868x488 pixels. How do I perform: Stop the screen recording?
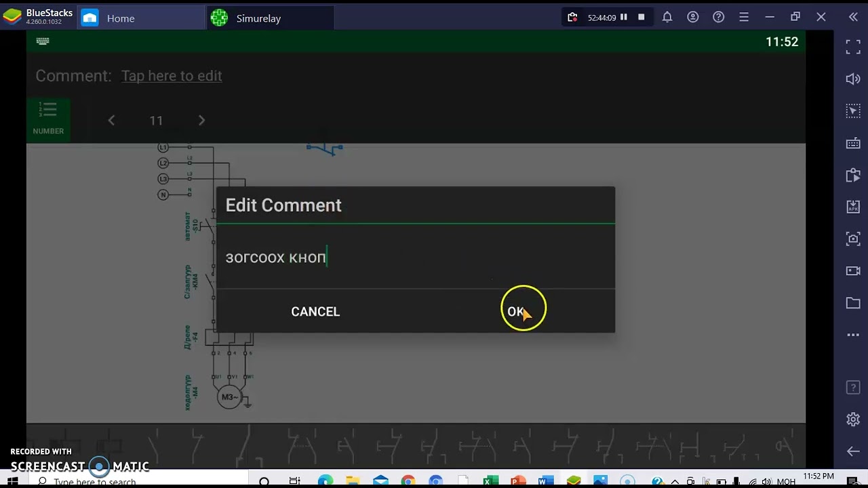pyautogui.click(x=641, y=18)
